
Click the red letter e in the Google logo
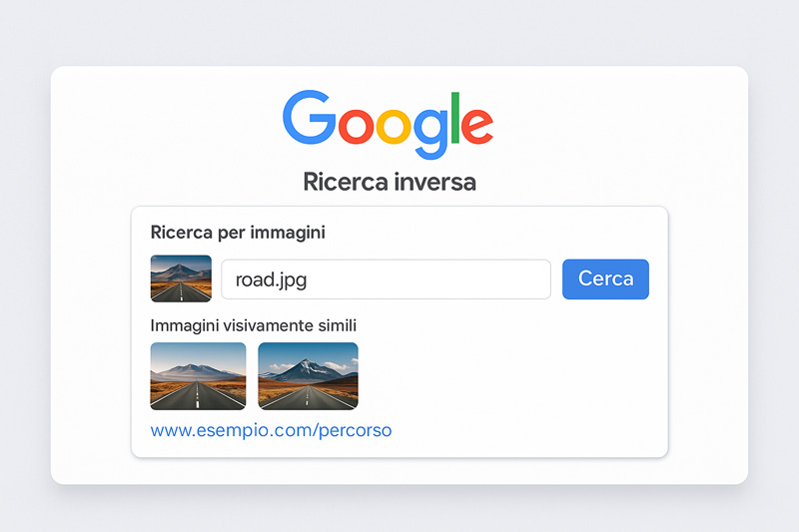pos(477,126)
